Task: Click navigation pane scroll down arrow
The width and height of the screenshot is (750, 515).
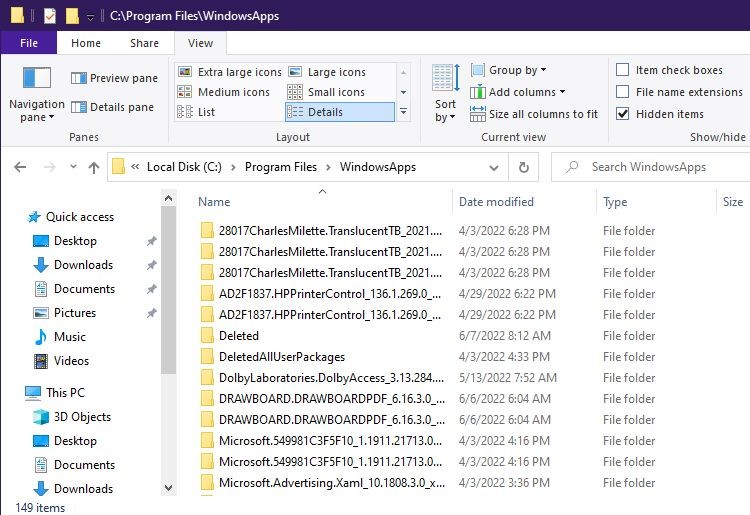Action: click(168, 488)
